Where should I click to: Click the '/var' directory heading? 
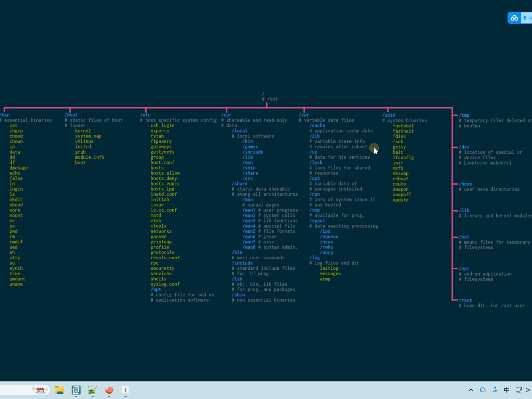pos(304,115)
